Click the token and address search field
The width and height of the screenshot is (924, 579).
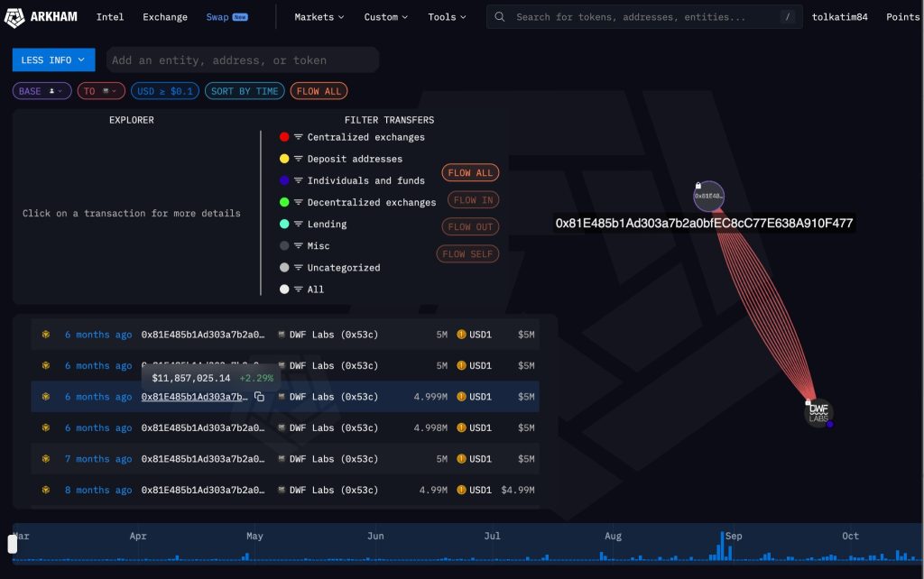tap(642, 17)
